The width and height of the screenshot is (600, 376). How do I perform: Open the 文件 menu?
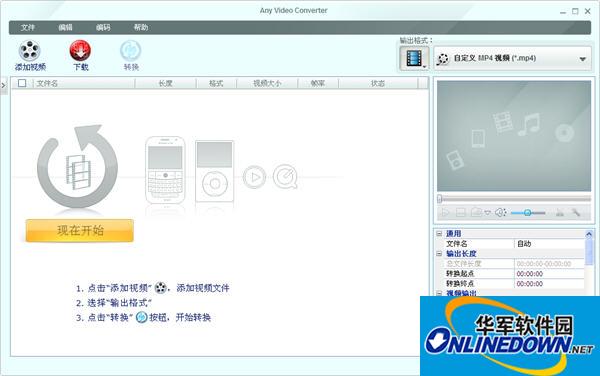point(28,28)
